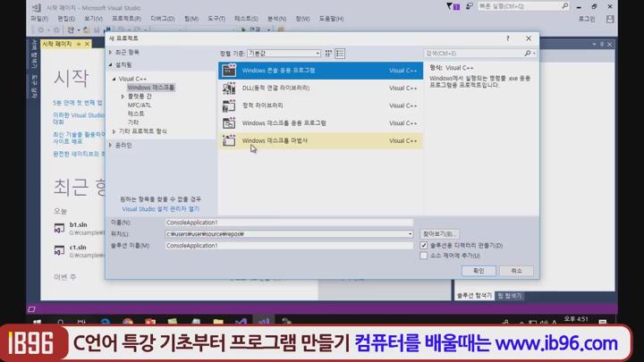Click the b1.sln solution file icon
Image resolution: width=644 pixels, height=362 pixels.
pos(59,228)
